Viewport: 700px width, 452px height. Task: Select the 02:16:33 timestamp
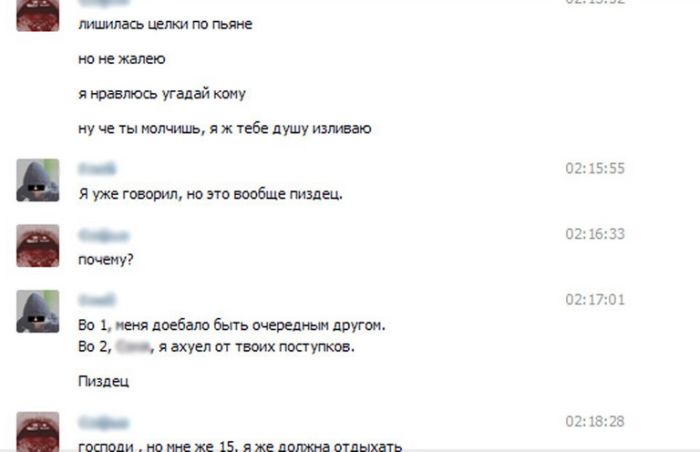pyautogui.click(x=595, y=234)
